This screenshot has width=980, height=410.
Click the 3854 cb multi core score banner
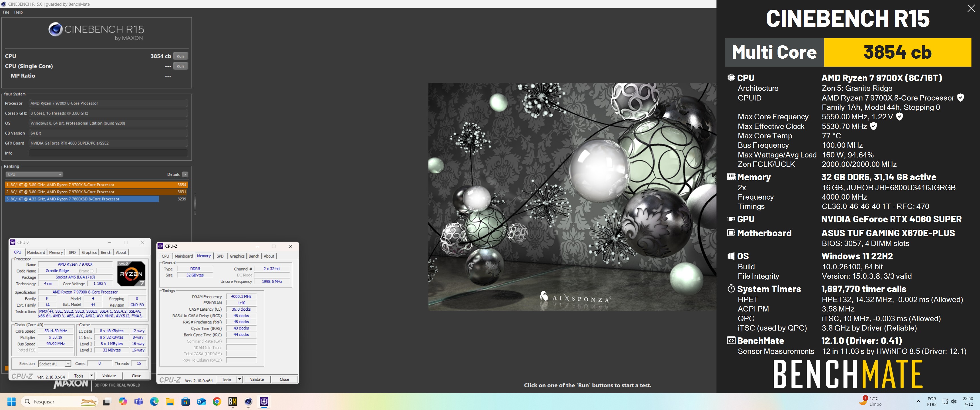897,52
